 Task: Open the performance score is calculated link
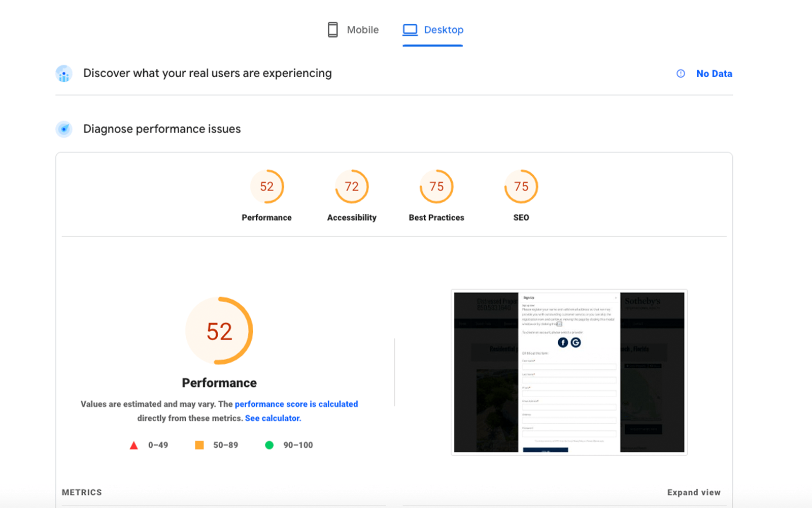coord(296,404)
